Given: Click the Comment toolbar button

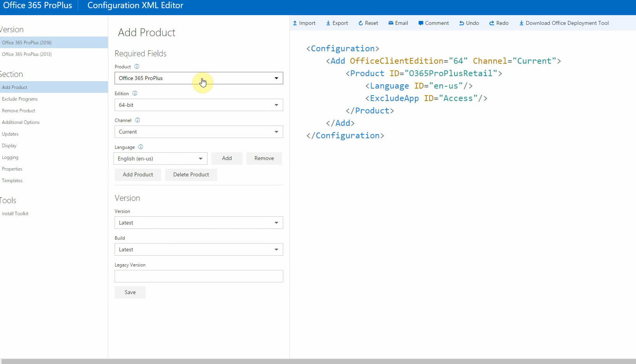Looking at the screenshot, I should [433, 23].
